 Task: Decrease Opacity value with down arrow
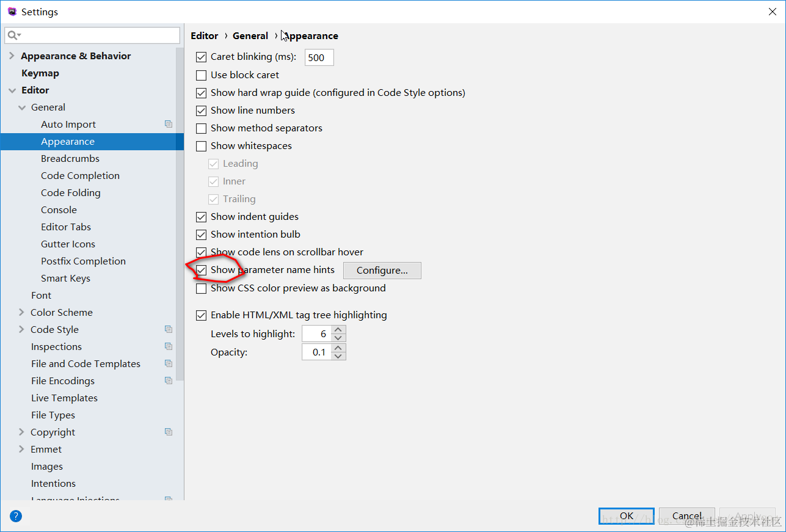[x=339, y=356]
